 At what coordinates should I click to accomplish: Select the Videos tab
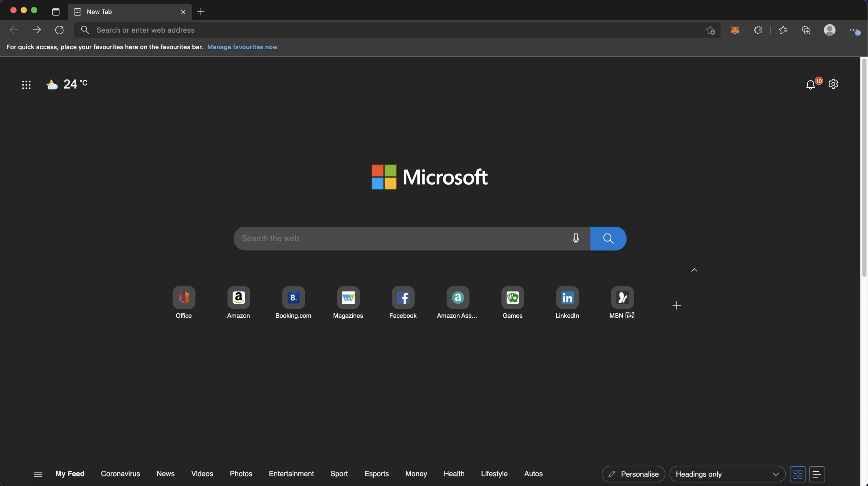tap(202, 474)
